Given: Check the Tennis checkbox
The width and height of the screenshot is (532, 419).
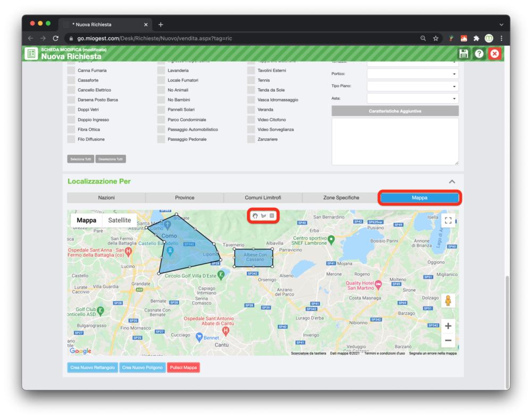Looking at the screenshot, I should click(x=251, y=80).
